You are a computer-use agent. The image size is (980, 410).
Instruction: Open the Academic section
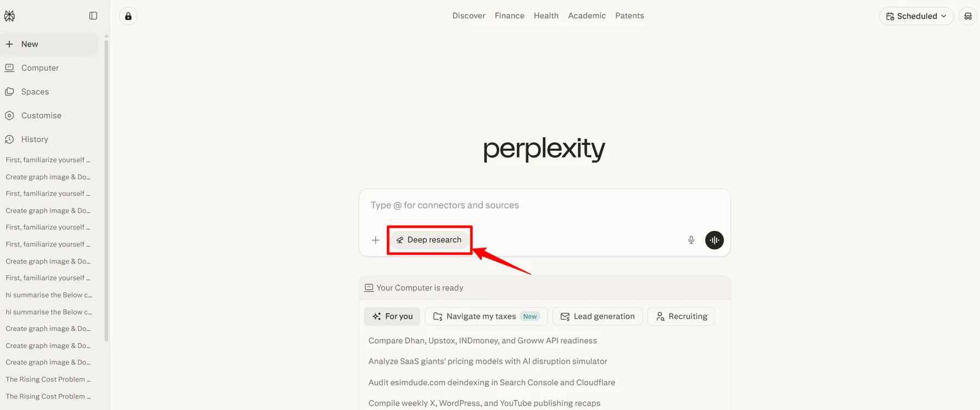tap(586, 15)
